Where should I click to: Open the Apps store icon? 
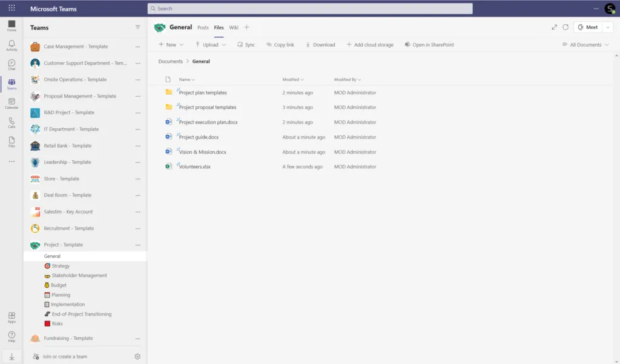pos(12,317)
